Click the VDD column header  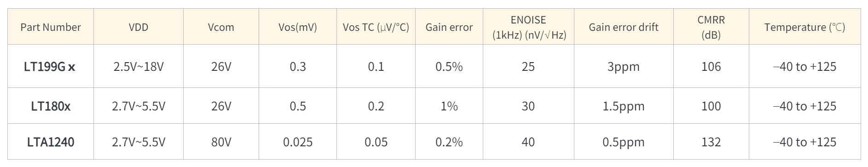coord(139,27)
